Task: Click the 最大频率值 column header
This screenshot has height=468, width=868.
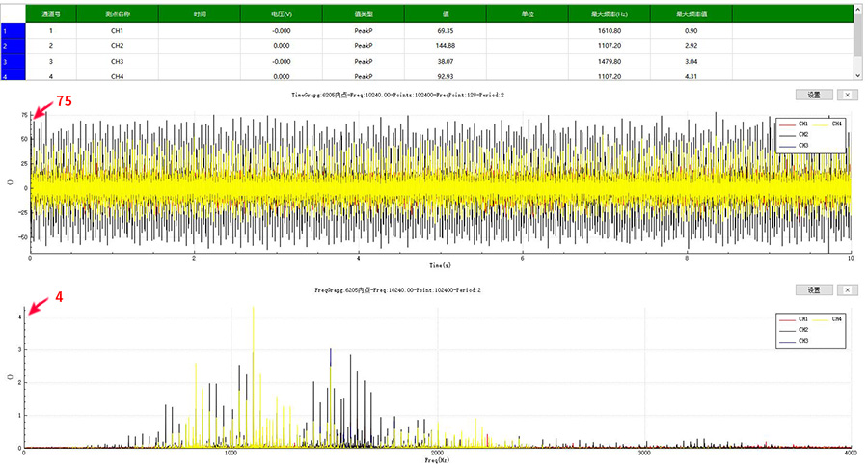Action: (x=691, y=15)
